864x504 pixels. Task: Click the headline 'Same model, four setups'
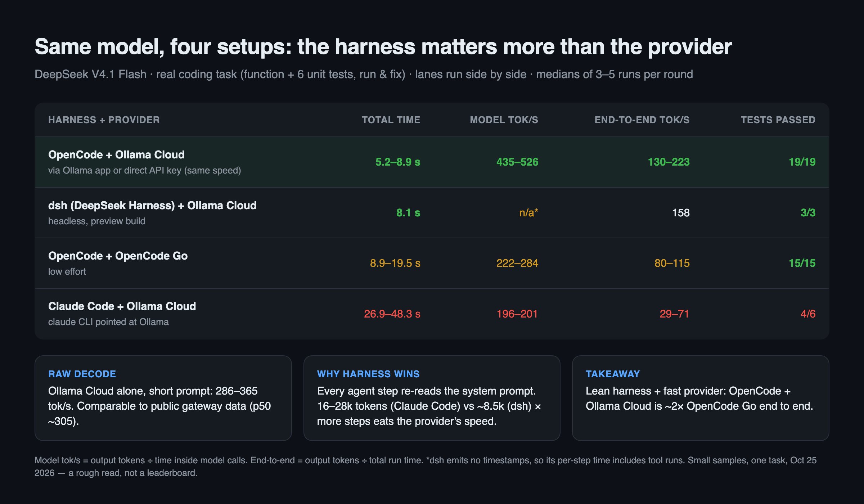click(x=383, y=47)
